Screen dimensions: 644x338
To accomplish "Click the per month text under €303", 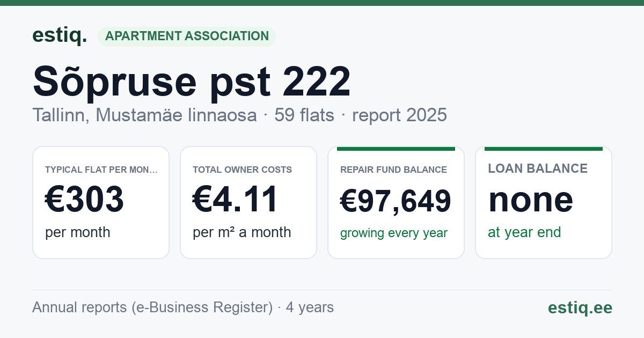I will pos(78,232).
